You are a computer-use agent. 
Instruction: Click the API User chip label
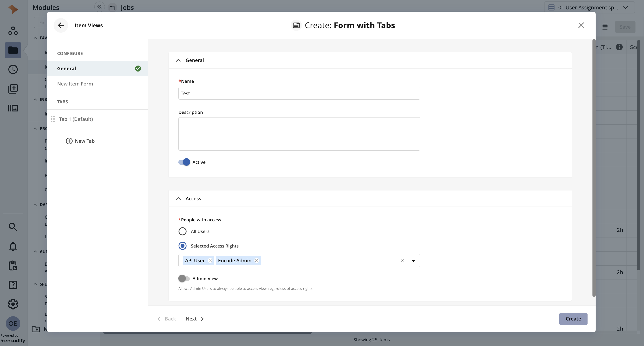(x=195, y=260)
